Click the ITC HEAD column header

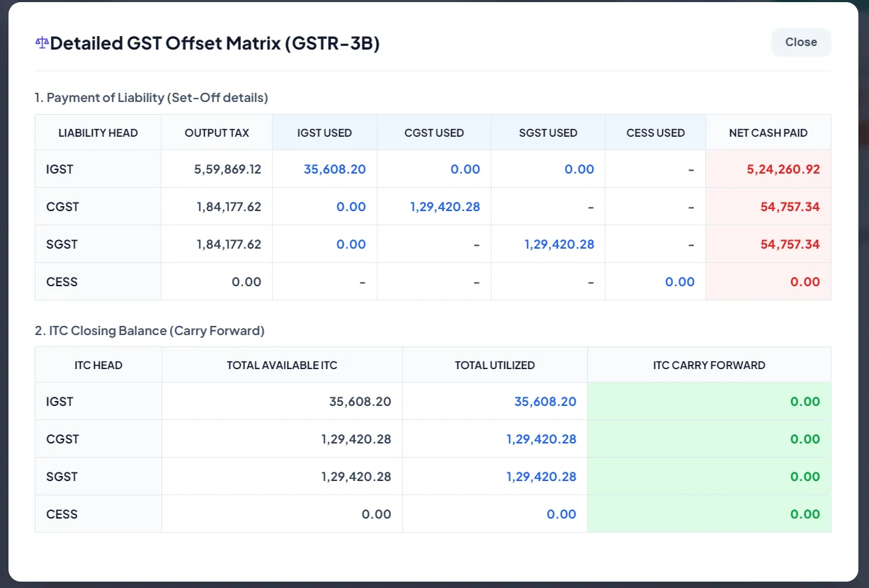tap(98, 366)
